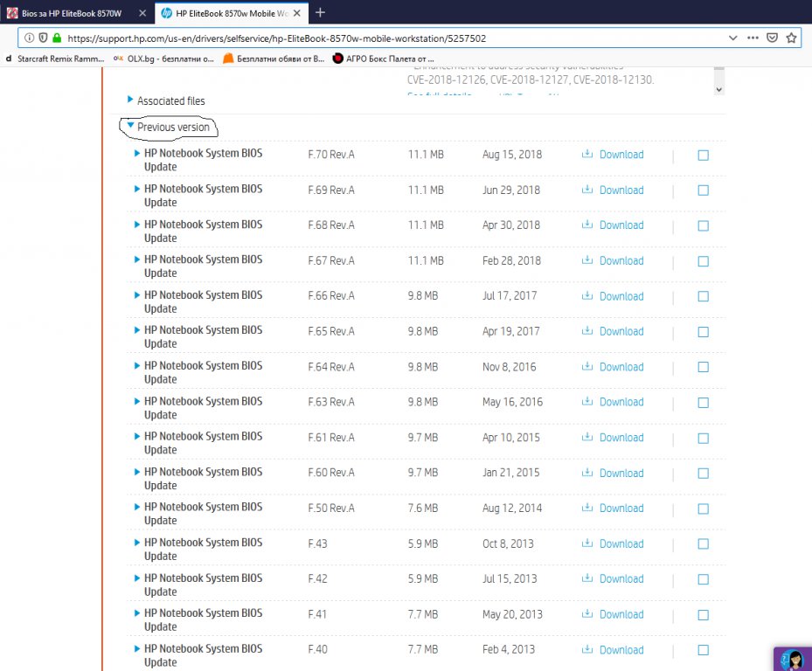The width and height of the screenshot is (812, 671).
Task: Open the page actions three-dot menu
Action: tap(753, 38)
